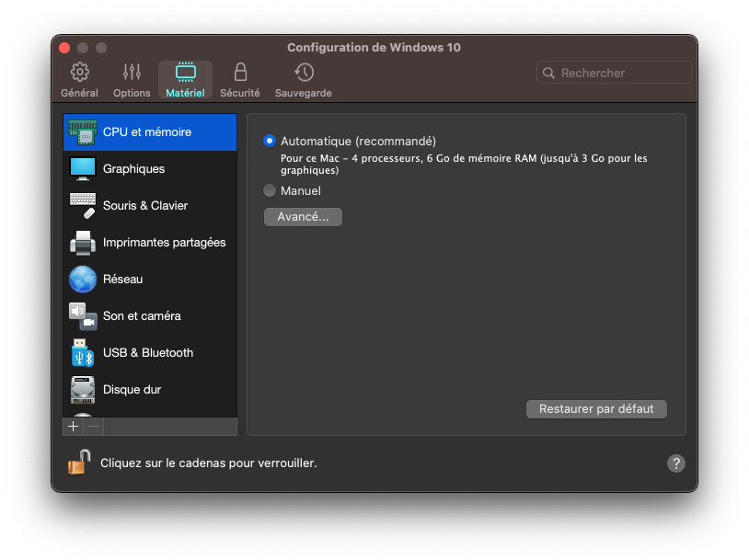The width and height of the screenshot is (749, 560).
Task: Open help with the question mark button
Action: [x=676, y=463]
